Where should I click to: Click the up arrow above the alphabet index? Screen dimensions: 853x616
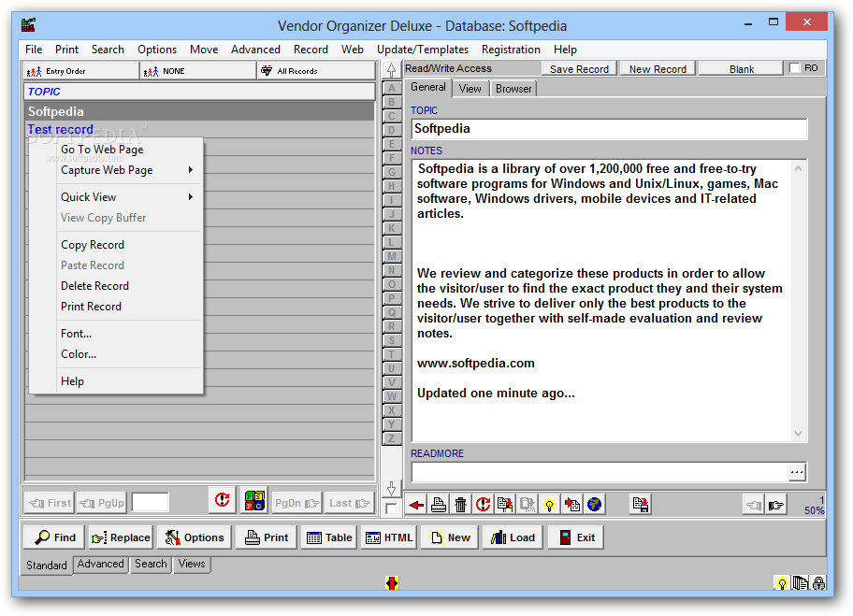391,70
